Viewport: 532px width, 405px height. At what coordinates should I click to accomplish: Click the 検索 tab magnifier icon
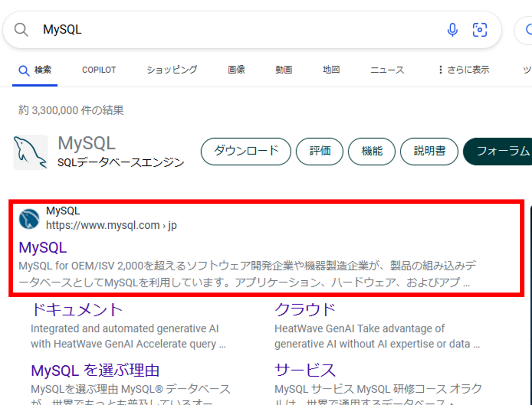coord(24,69)
